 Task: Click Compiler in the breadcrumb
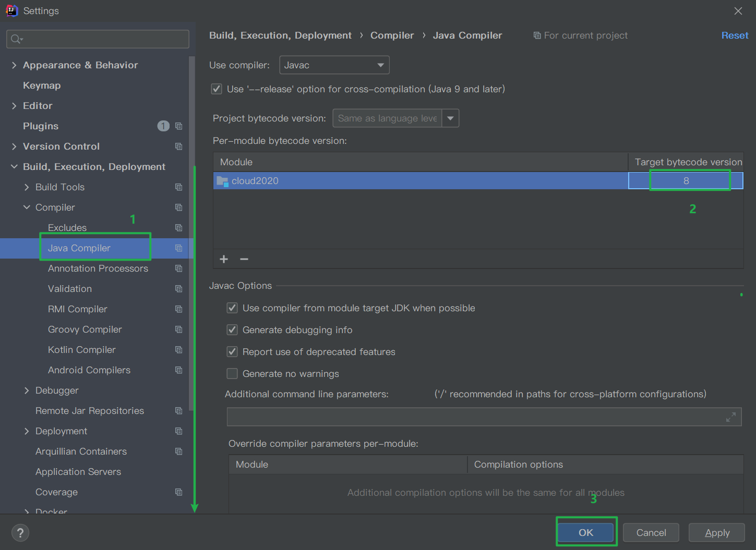pos(392,35)
